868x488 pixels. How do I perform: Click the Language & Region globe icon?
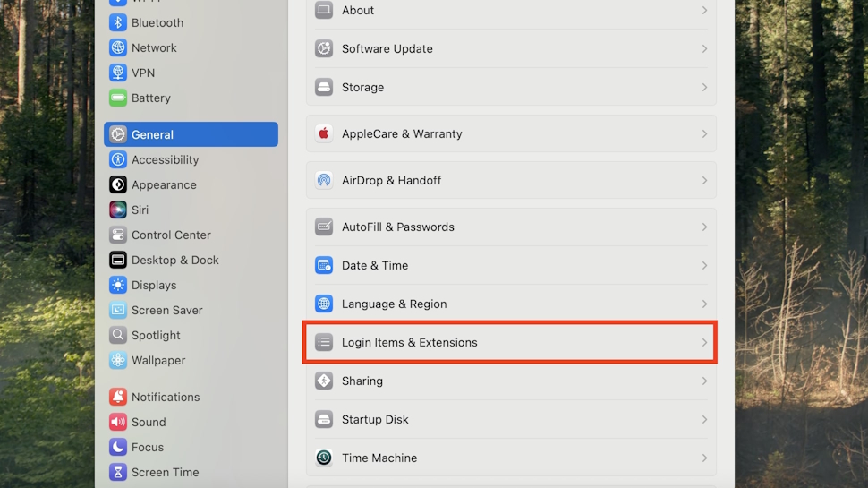(x=324, y=304)
